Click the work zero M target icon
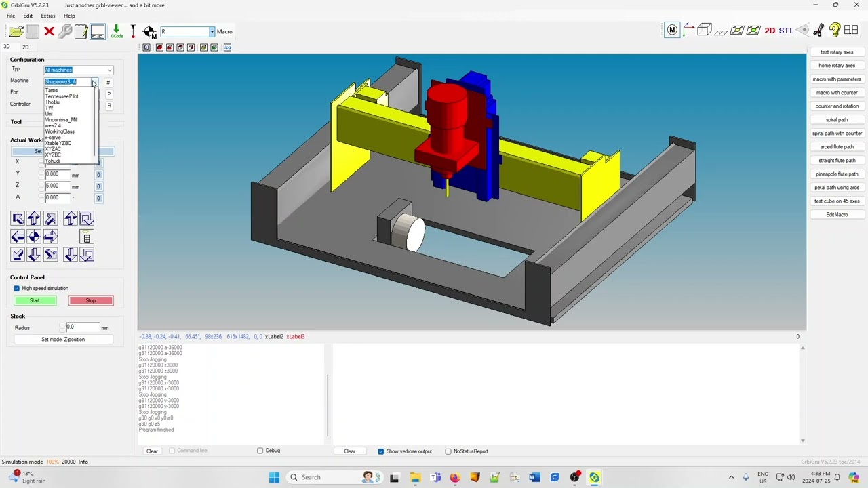 [150, 31]
